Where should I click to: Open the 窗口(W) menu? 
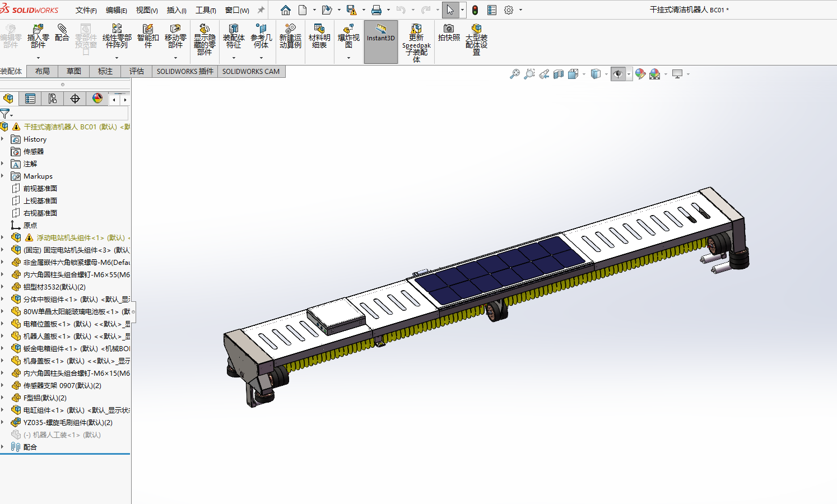tap(236, 10)
